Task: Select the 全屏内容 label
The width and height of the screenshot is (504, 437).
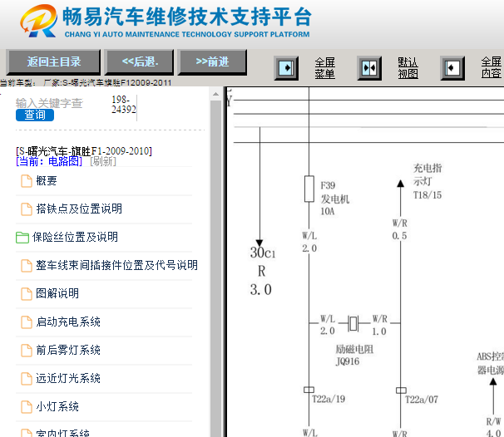Action: pyautogui.click(x=492, y=68)
